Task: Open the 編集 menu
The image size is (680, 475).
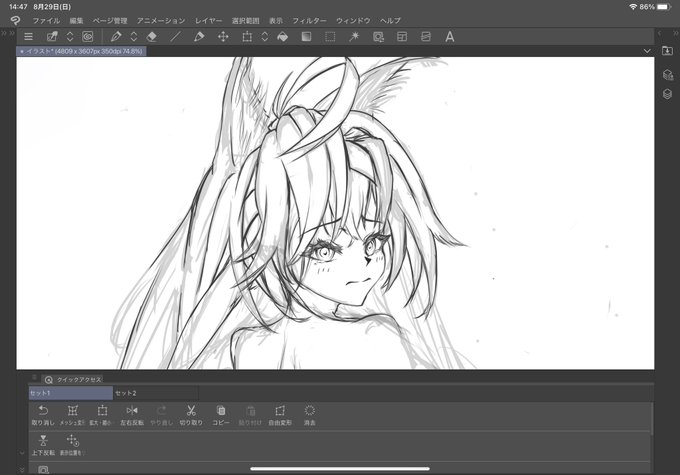Action: click(76, 20)
